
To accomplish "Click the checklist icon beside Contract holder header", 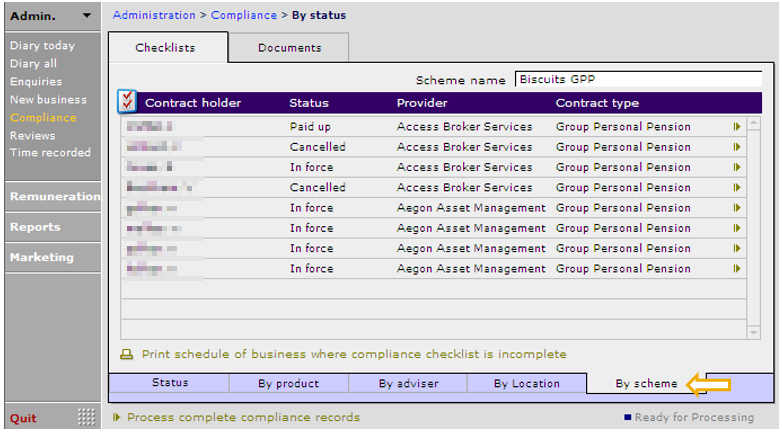I will (127, 101).
